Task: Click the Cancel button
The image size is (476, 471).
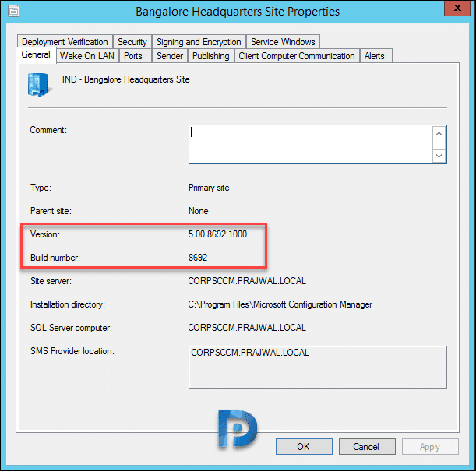Action: pos(367,446)
